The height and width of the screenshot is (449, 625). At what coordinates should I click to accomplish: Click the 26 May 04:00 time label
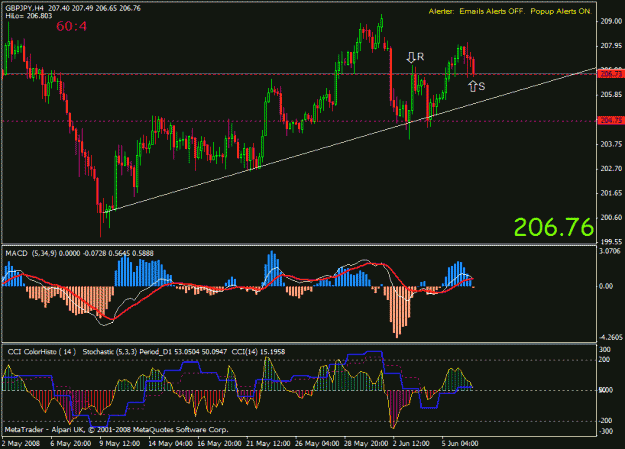tap(317, 443)
